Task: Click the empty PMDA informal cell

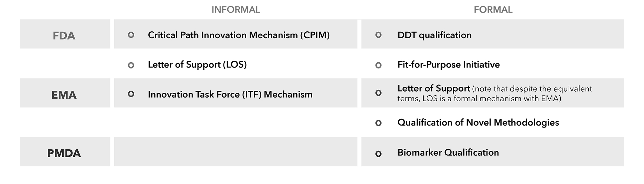Action: [236, 152]
